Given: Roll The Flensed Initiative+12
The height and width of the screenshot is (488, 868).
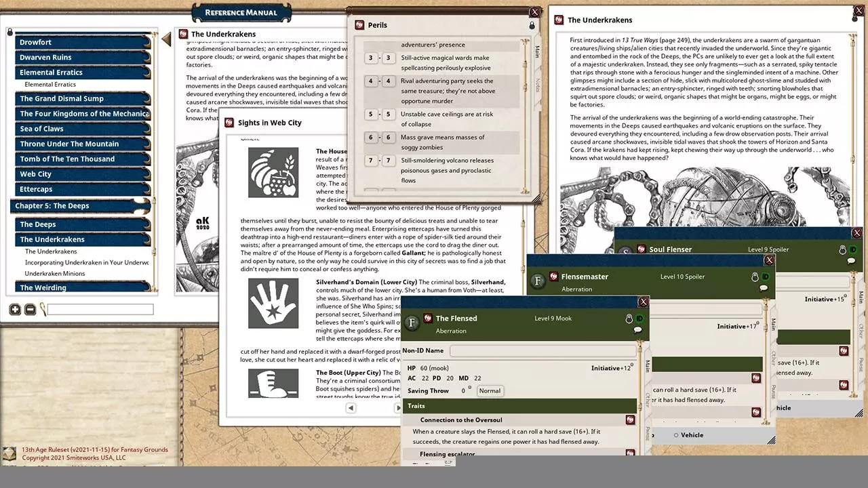Looking at the screenshot, I should click(612, 368).
